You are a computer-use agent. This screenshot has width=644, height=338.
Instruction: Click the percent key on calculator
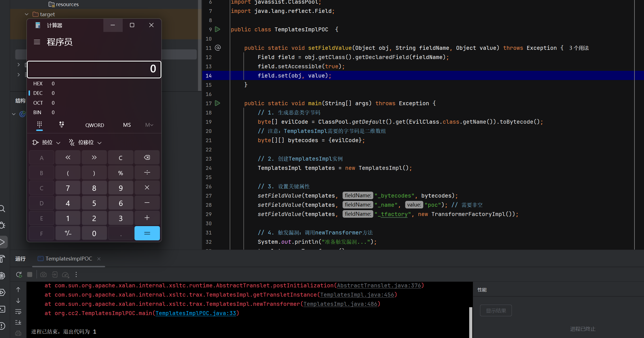coord(120,173)
